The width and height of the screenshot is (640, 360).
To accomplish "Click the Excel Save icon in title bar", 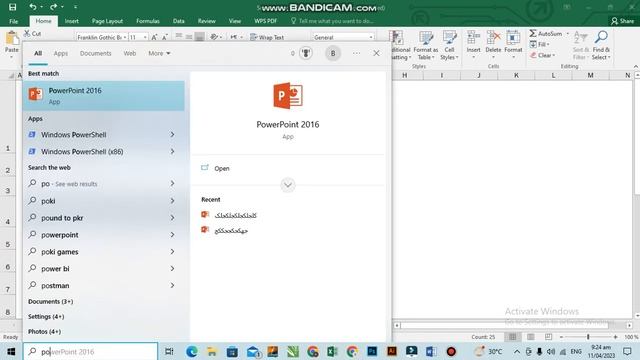I will tap(13, 7).
